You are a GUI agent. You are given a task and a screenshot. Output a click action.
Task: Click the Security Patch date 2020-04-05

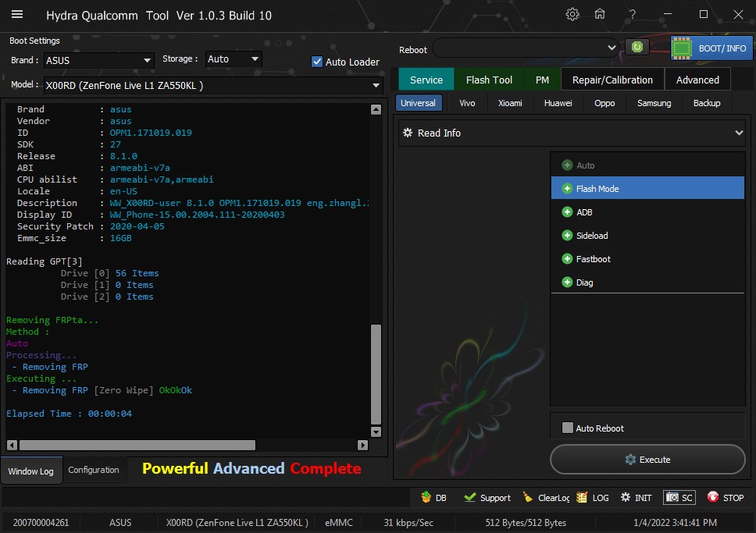pos(137,226)
